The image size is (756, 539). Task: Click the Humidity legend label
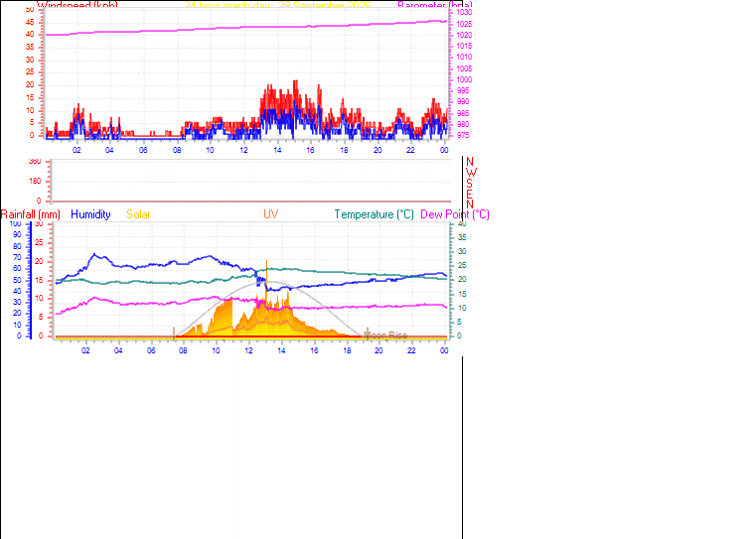pos(90,214)
